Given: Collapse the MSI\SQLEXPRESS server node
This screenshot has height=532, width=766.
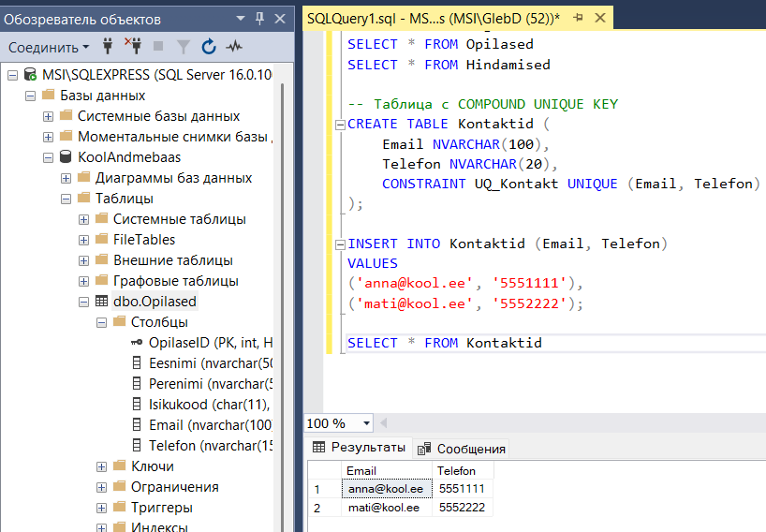Looking at the screenshot, I should click(x=13, y=75).
